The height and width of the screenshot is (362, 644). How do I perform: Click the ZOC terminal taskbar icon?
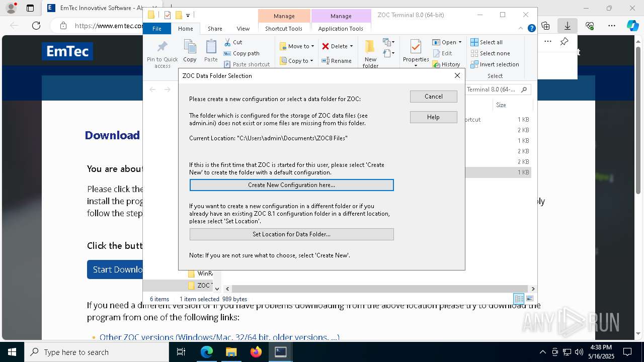(x=280, y=352)
